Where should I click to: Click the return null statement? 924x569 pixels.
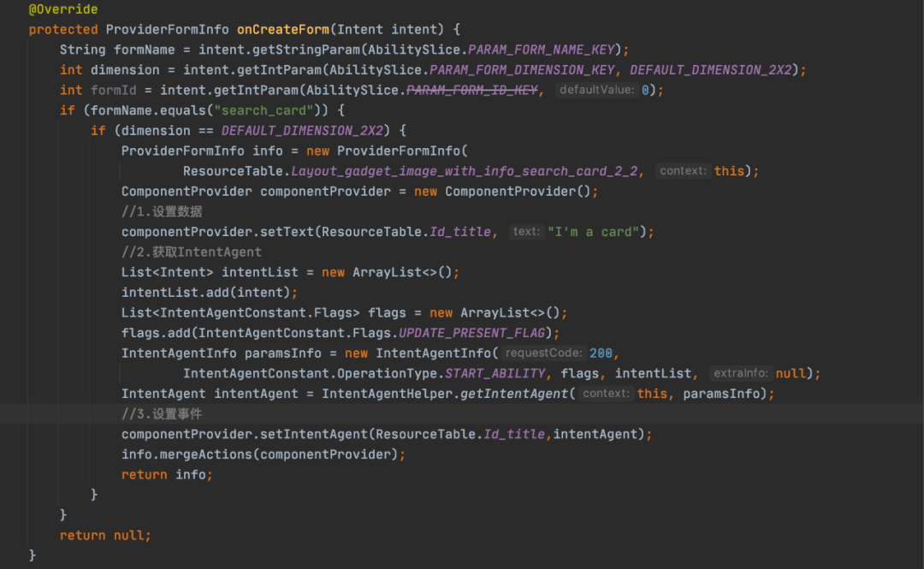pos(105,536)
